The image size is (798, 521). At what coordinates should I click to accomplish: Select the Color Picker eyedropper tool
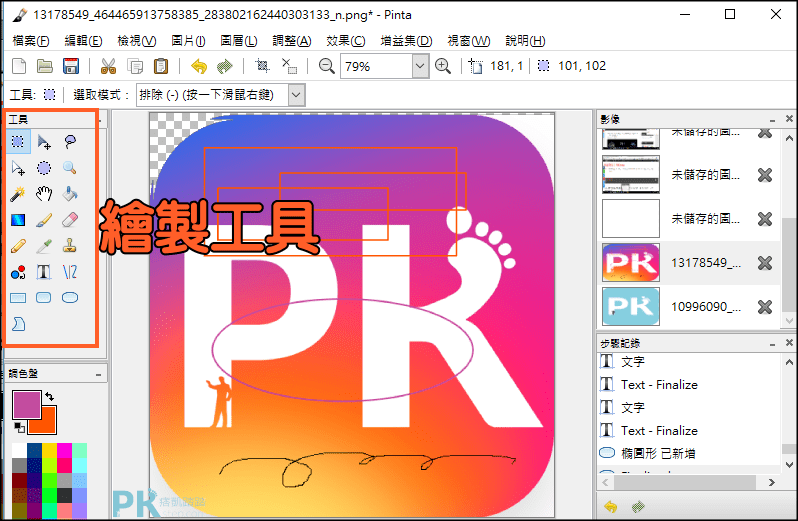click(44, 246)
